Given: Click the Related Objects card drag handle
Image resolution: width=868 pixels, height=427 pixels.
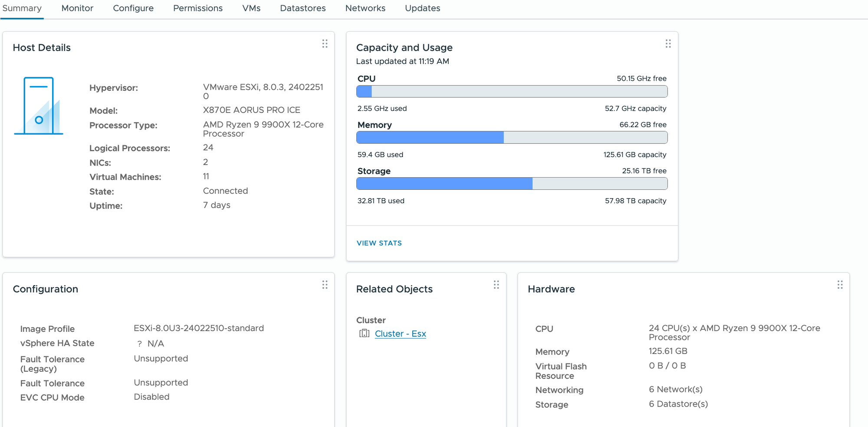Looking at the screenshot, I should tap(496, 285).
